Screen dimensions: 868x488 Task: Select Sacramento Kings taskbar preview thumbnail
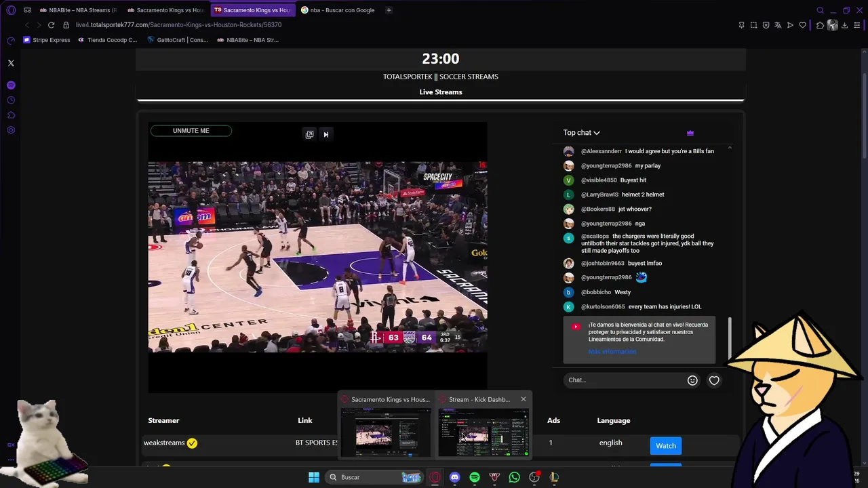coord(386,432)
